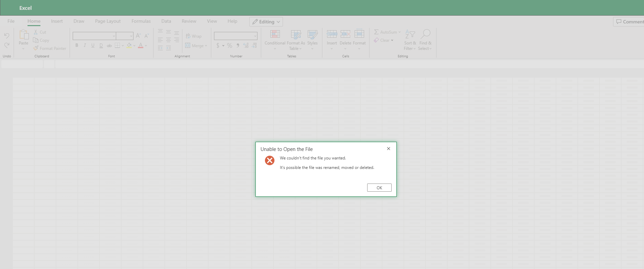The image size is (644, 269).
Task: Click the bottom align icon
Action: click(x=177, y=33)
